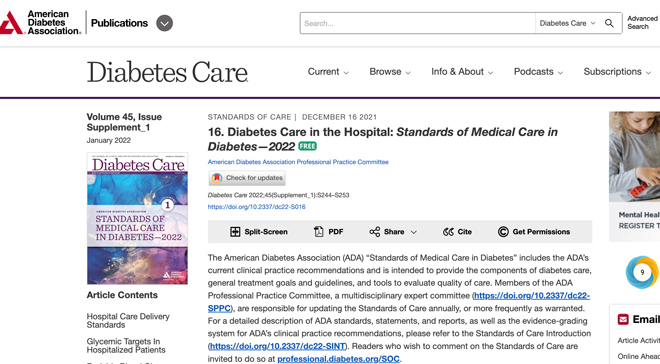The height and width of the screenshot is (364, 660).
Task: Click Get Permissions copyright icon
Action: tap(503, 231)
